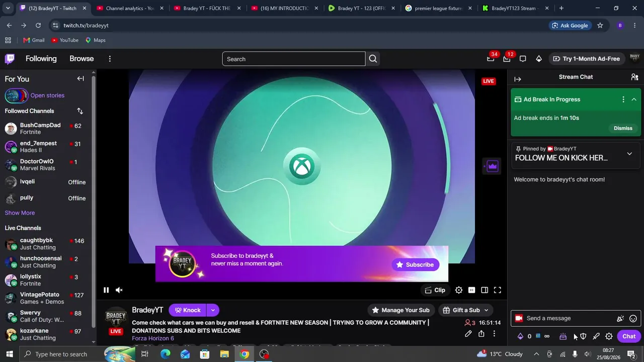Image resolution: width=644 pixels, height=362 pixels.
Task: Toggle theatre mode on the player
Action: coord(485,290)
